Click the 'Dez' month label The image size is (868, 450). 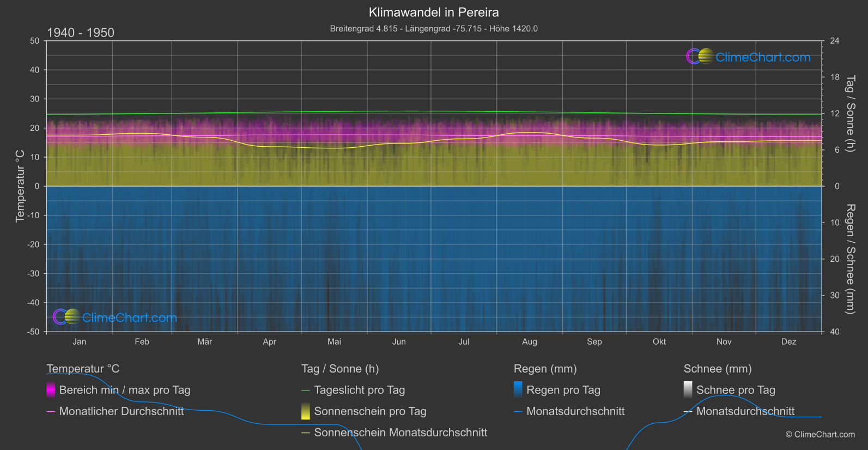point(789,341)
